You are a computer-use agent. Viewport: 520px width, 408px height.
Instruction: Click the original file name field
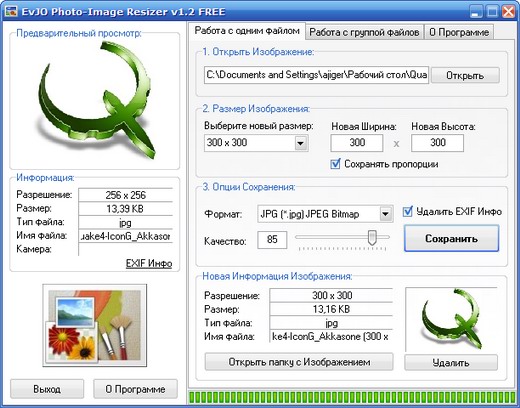click(x=126, y=236)
